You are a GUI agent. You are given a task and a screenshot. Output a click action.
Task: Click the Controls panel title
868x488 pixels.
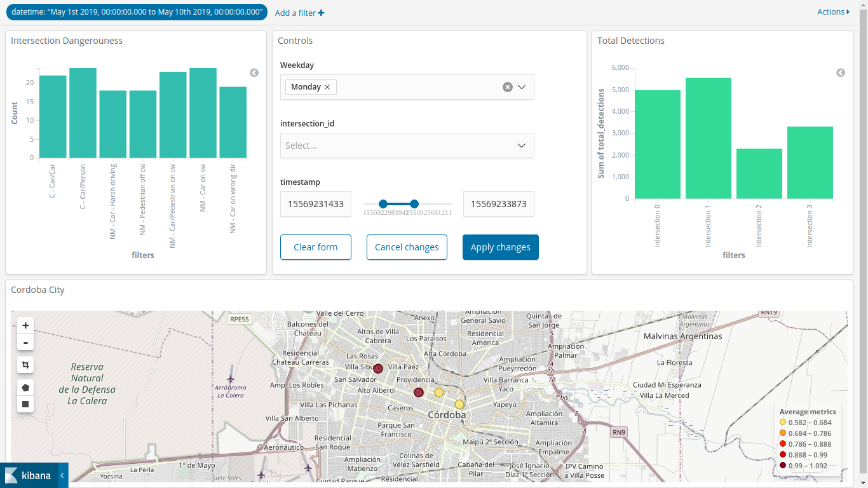(295, 41)
